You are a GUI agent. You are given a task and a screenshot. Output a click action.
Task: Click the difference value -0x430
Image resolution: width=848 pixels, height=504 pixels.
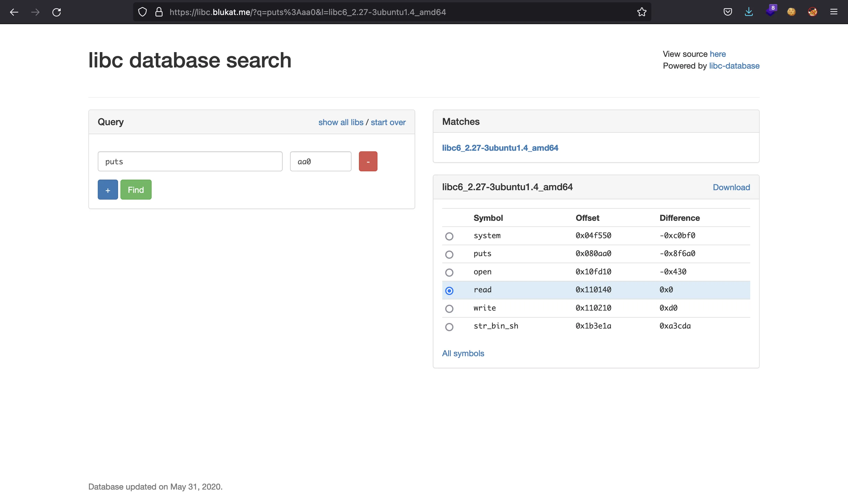[673, 272]
